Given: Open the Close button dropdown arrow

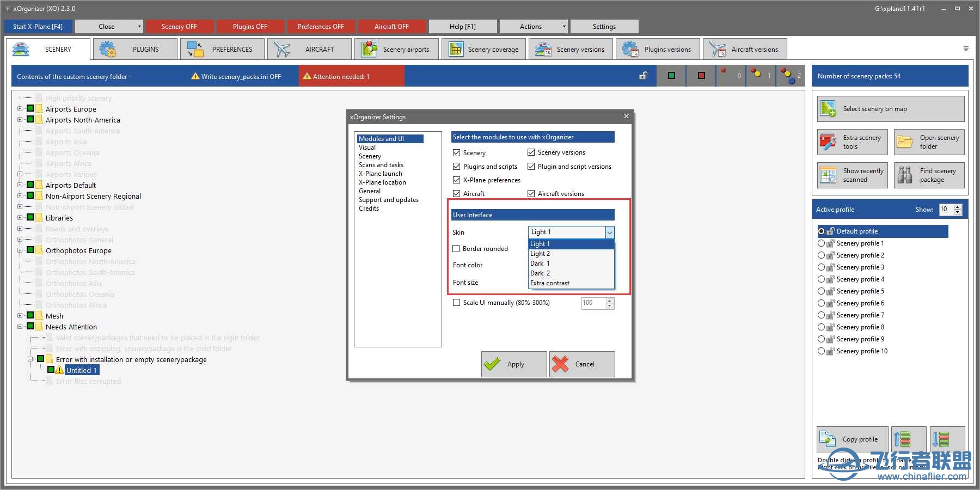Looking at the screenshot, I should pyautogui.click(x=139, y=26).
